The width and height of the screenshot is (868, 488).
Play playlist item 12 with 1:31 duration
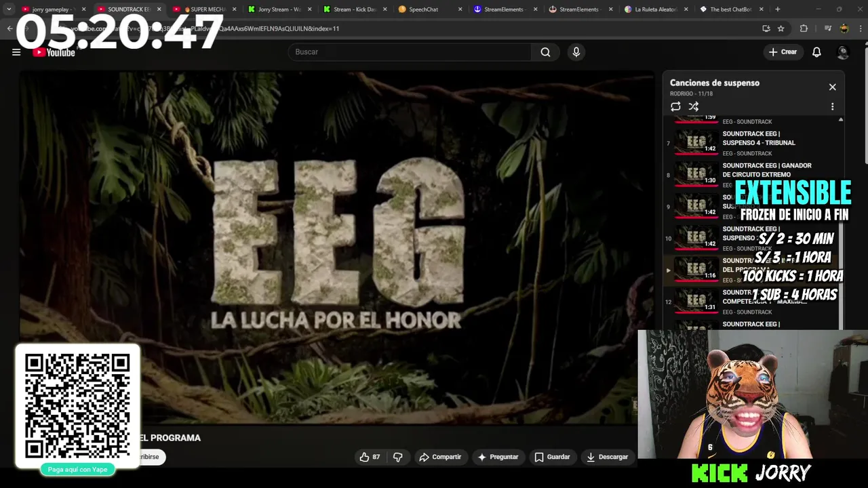696,302
